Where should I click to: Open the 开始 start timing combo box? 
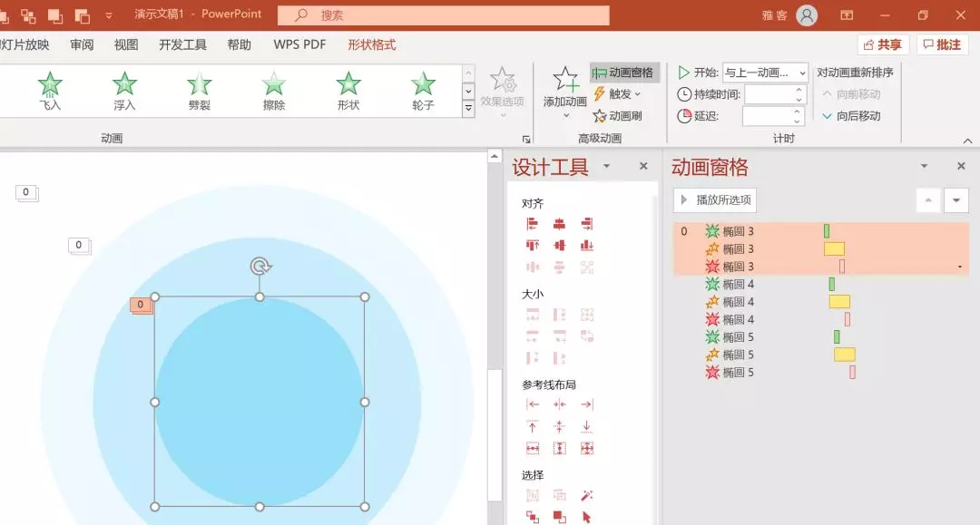[x=765, y=73]
